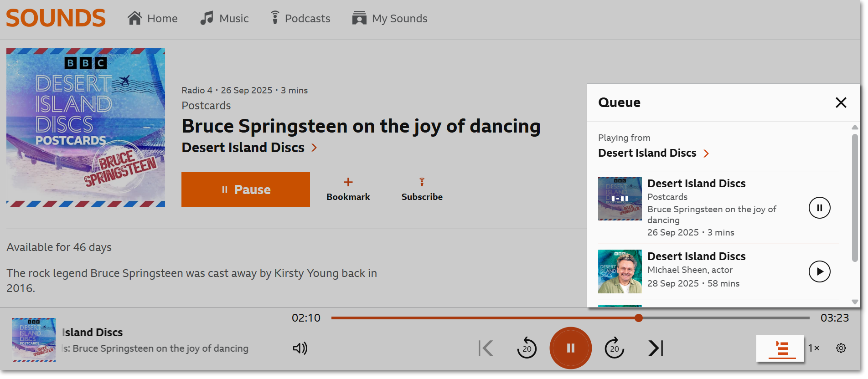Bookmark this episode

pyautogui.click(x=348, y=189)
